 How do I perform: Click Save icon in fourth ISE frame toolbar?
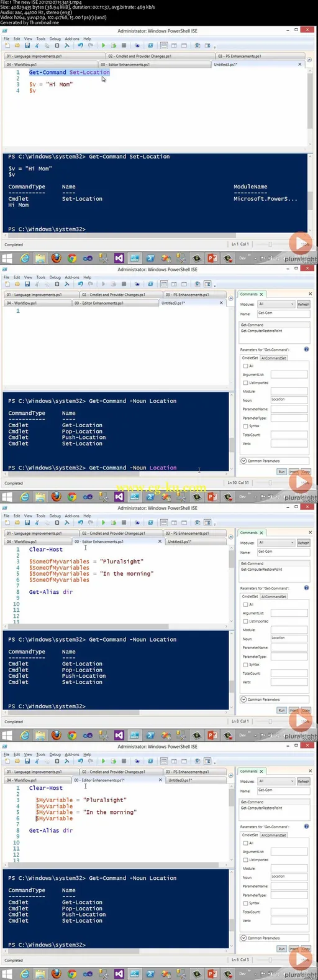(x=27, y=760)
